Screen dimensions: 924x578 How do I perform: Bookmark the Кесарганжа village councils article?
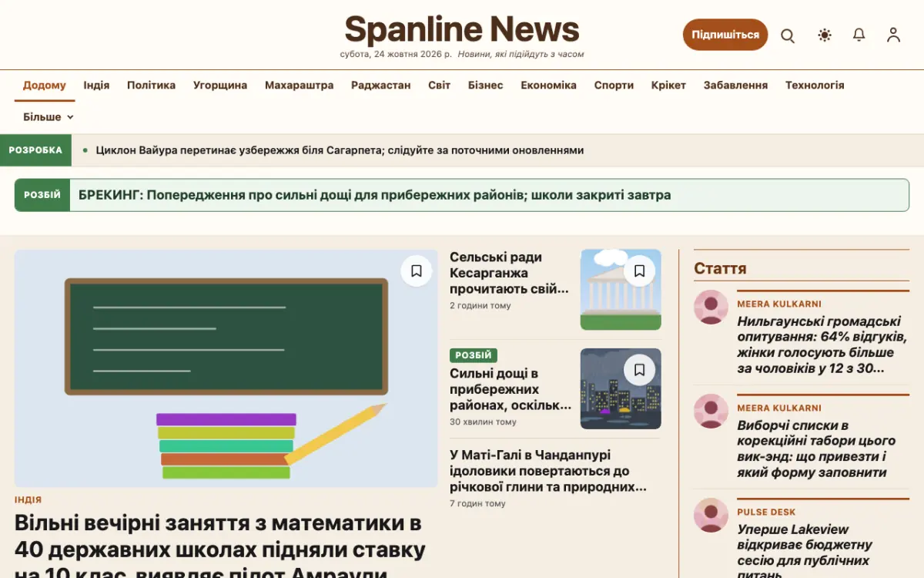639,271
